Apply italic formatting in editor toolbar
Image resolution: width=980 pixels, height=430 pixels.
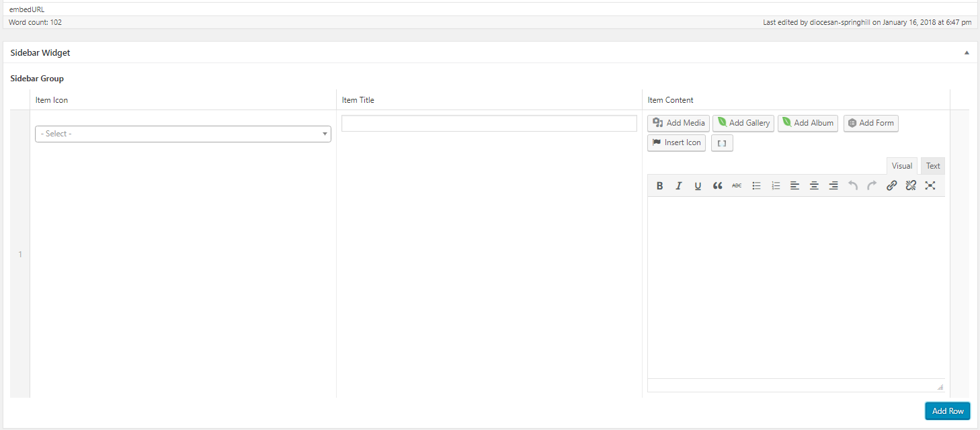click(679, 186)
